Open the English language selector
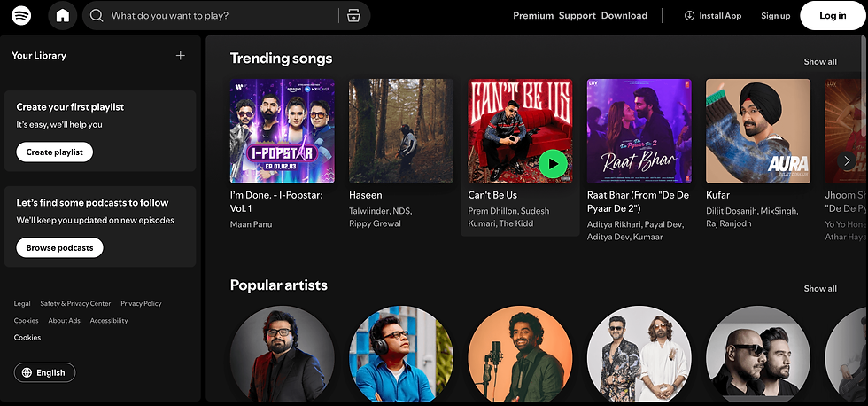The height and width of the screenshot is (406, 868). pos(44,373)
